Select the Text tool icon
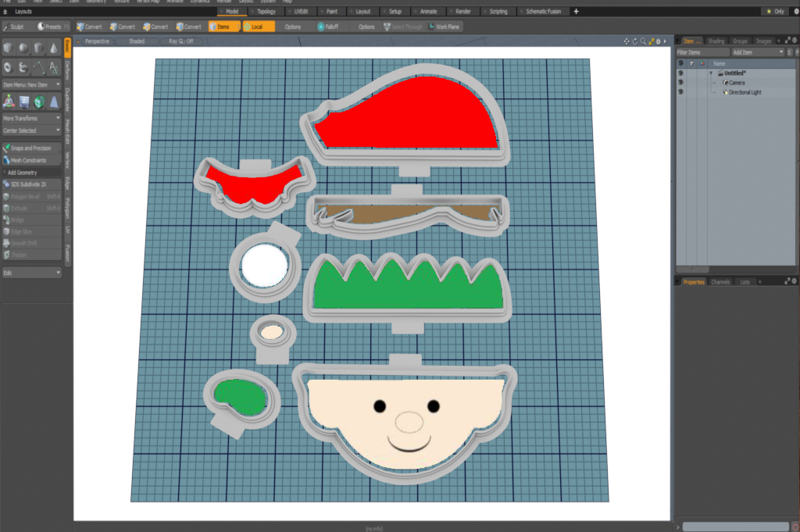This screenshot has width=800, height=532. 54,68
